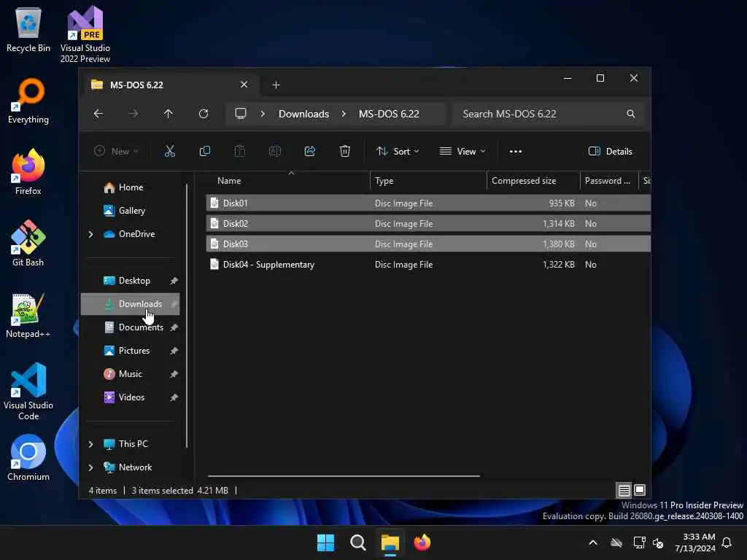Open Git Bash desktop shortcut
The image size is (747, 560).
coord(28,244)
